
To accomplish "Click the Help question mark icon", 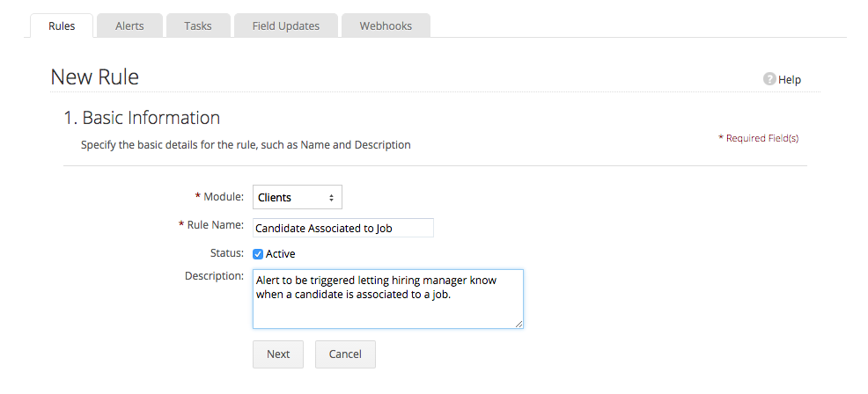I will (769, 79).
